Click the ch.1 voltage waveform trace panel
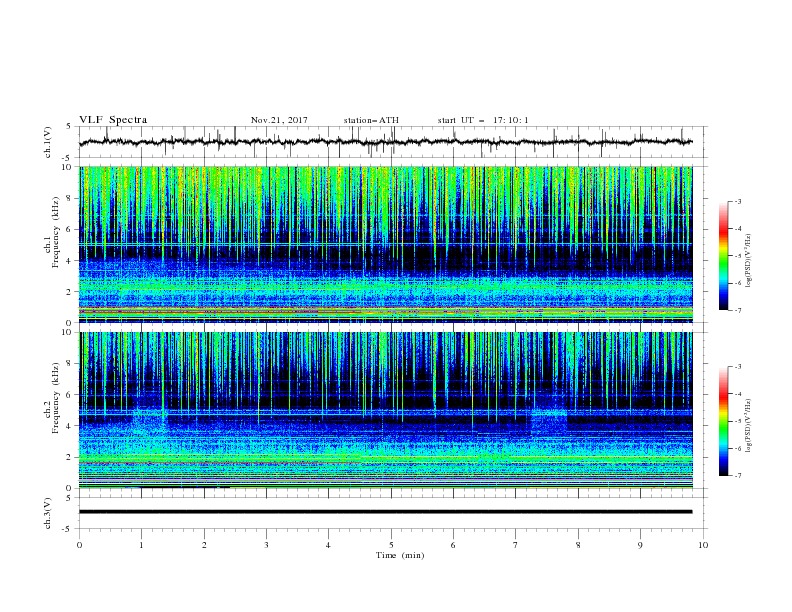This screenshot has height=612, width=792. tap(393, 142)
